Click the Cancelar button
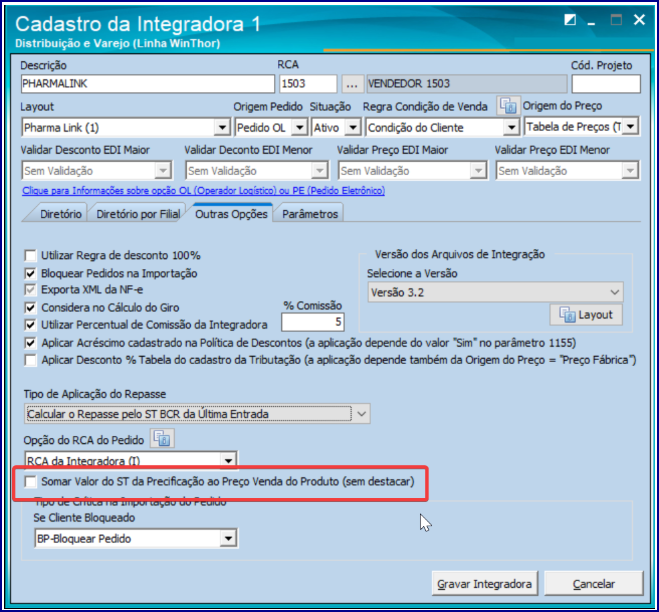The height and width of the screenshot is (612, 659). point(593,584)
